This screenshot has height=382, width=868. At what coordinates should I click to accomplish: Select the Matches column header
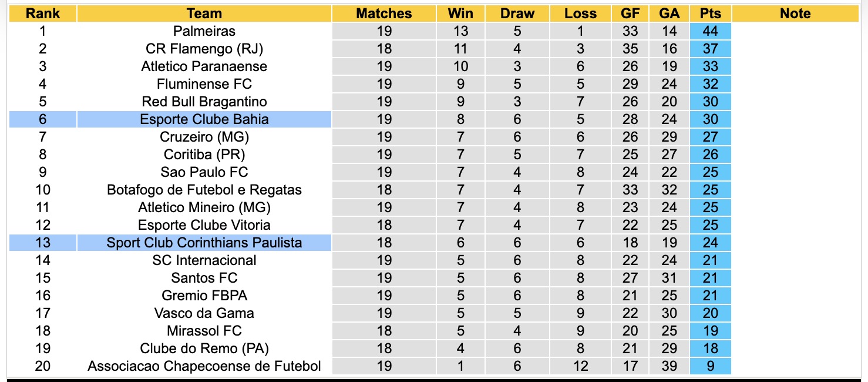coord(384,14)
